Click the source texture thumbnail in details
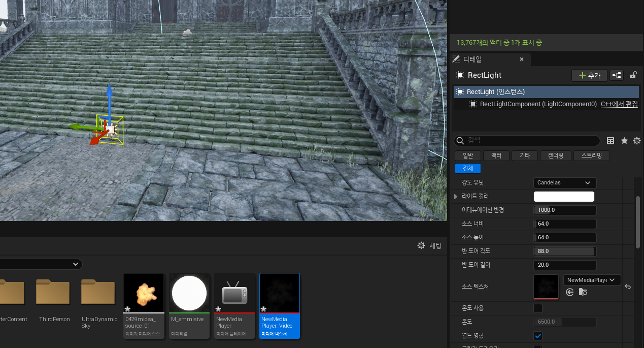This screenshot has width=644, height=348. [546, 287]
